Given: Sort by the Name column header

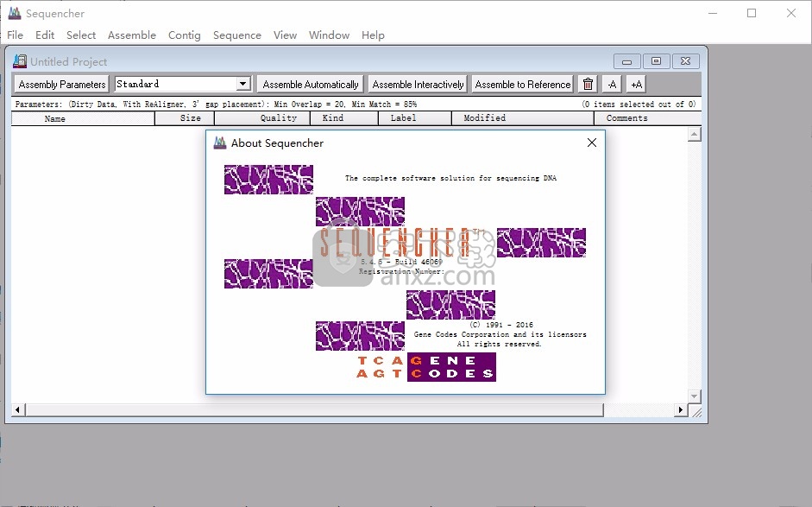Looking at the screenshot, I should pyautogui.click(x=83, y=118).
